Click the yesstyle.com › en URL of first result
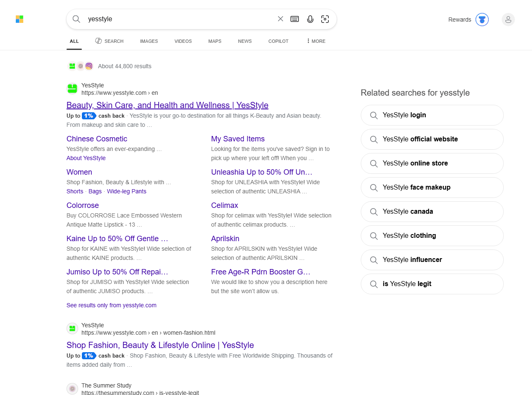 [120, 93]
